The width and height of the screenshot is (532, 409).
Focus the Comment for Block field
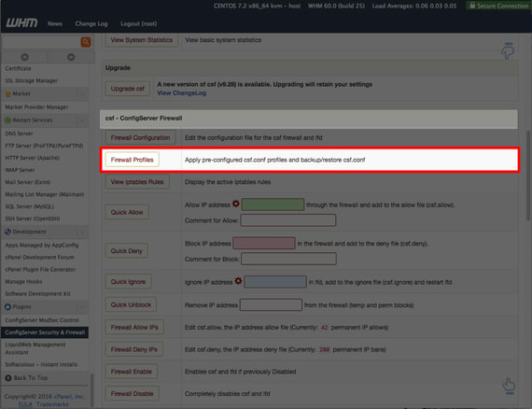coord(288,259)
